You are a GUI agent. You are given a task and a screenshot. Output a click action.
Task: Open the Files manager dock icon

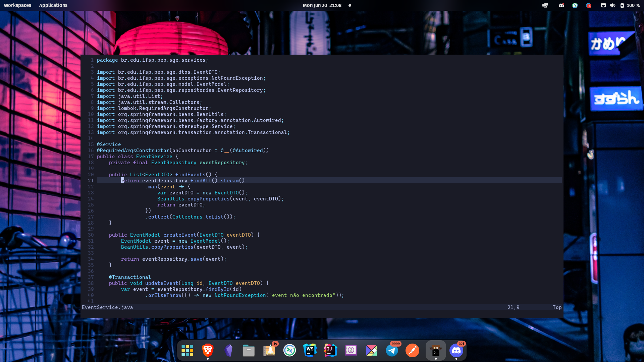click(x=249, y=351)
